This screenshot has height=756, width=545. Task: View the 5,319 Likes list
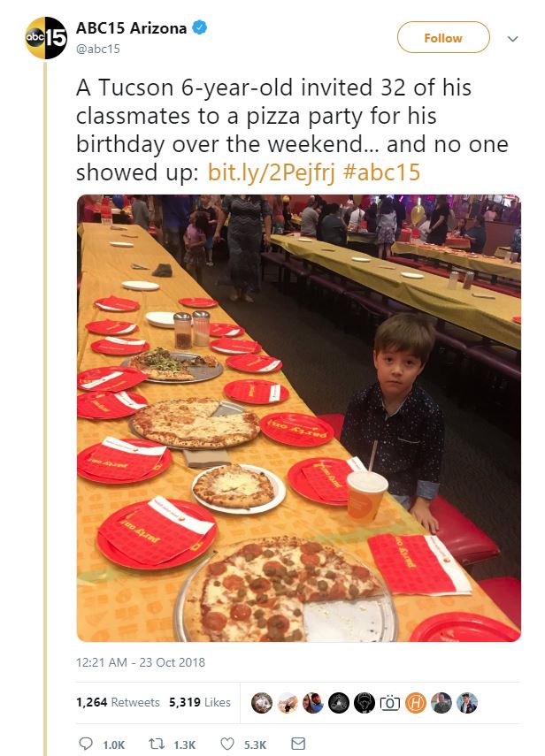coord(200,702)
